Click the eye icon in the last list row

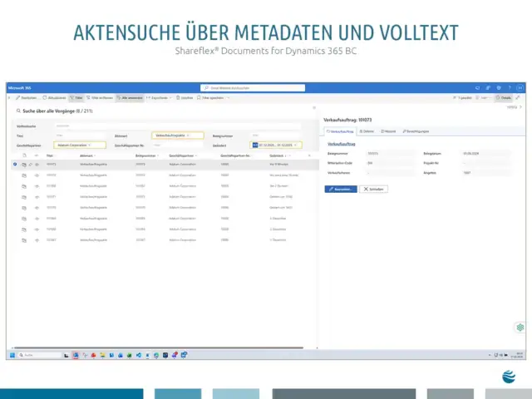pyautogui.click(x=37, y=240)
